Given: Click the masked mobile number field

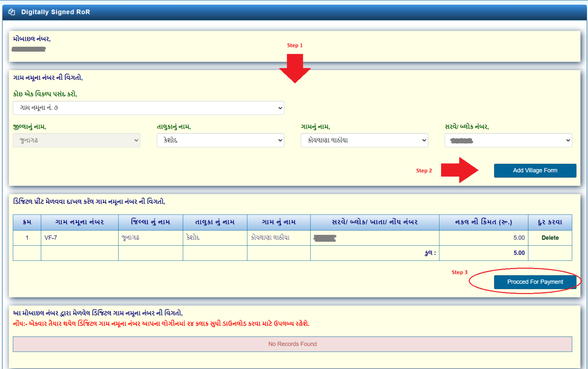Looking at the screenshot, I should (29, 49).
